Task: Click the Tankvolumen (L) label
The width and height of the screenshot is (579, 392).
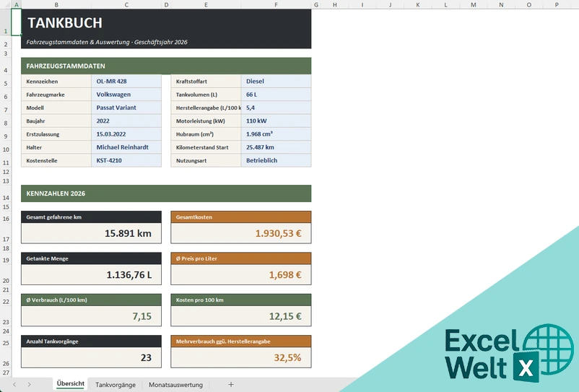Action: pyautogui.click(x=196, y=95)
